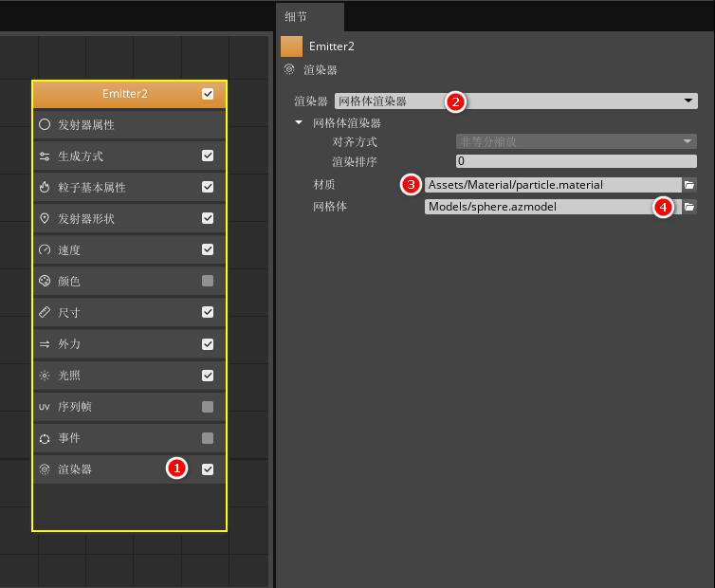
Task: Click the 材质 label
Action: pyautogui.click(x=324, y=184)
